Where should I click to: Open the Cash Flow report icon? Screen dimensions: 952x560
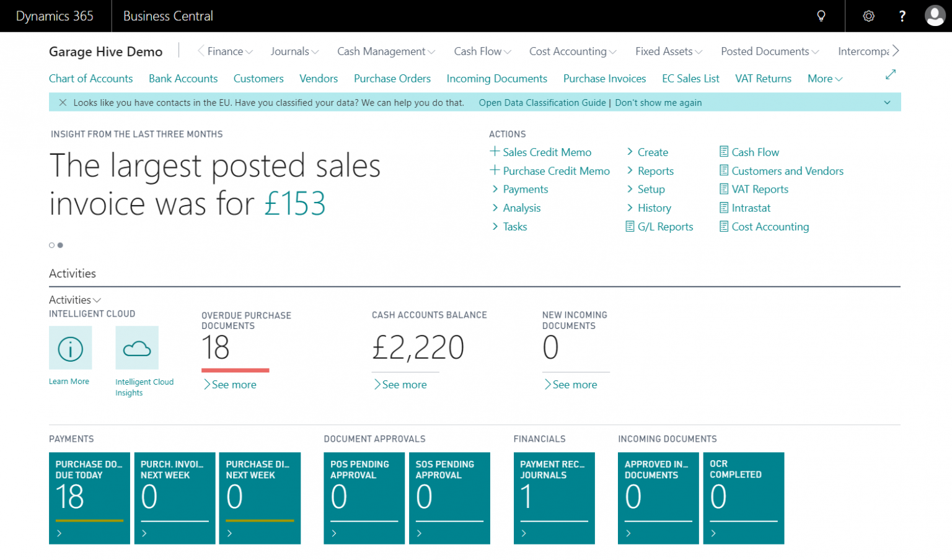723,151
